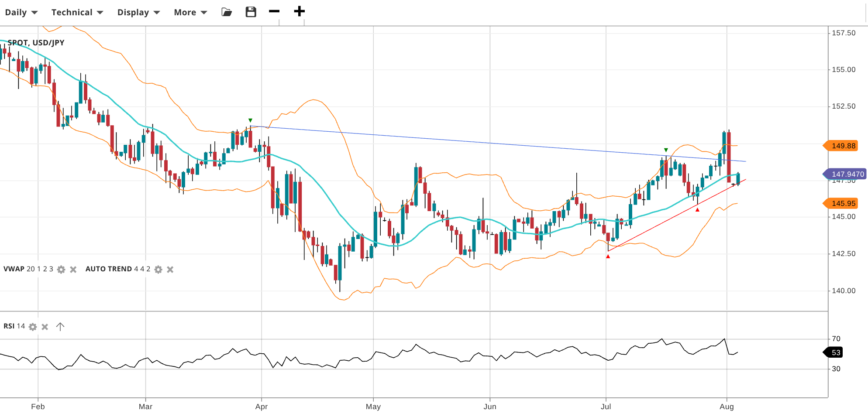Viewport: 868px width, 417px height.
Task: Click the RSI value 53 label
Action: point(834,352)
